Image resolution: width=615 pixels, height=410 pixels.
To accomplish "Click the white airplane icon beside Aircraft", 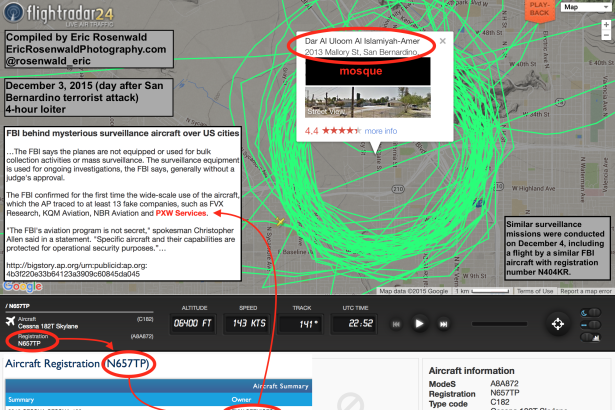I will click(11, 321).
